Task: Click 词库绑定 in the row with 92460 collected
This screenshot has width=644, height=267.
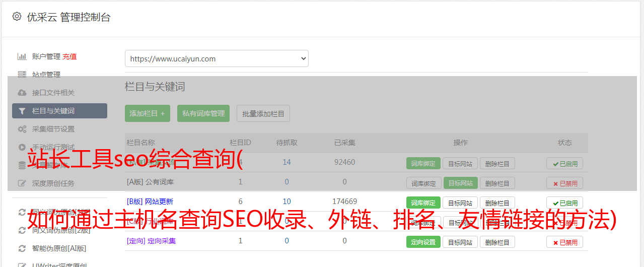Action: coord(423,163)
